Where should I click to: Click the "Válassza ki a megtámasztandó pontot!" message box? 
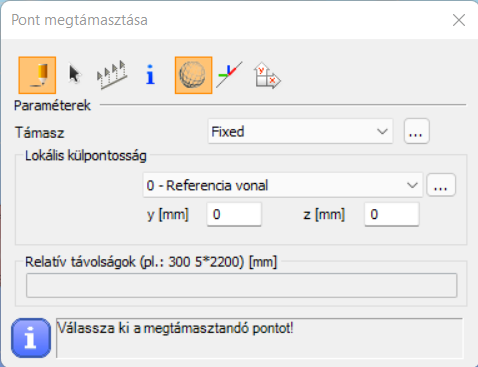[260, 338]
